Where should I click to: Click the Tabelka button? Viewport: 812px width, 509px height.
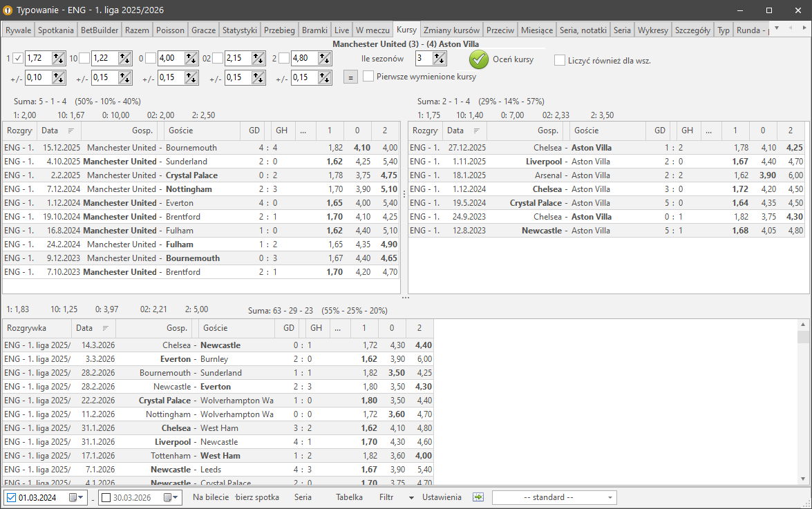tap(349, 497)
